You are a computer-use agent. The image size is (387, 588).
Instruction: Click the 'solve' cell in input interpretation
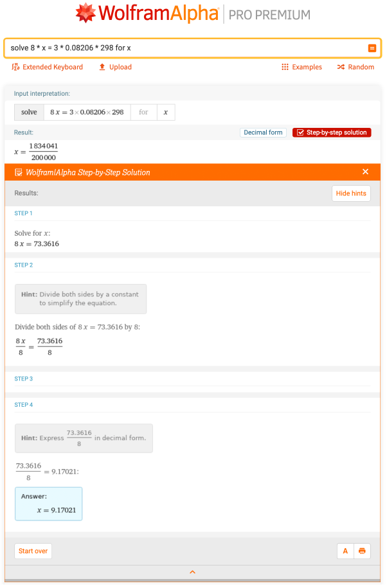[30, 112]
